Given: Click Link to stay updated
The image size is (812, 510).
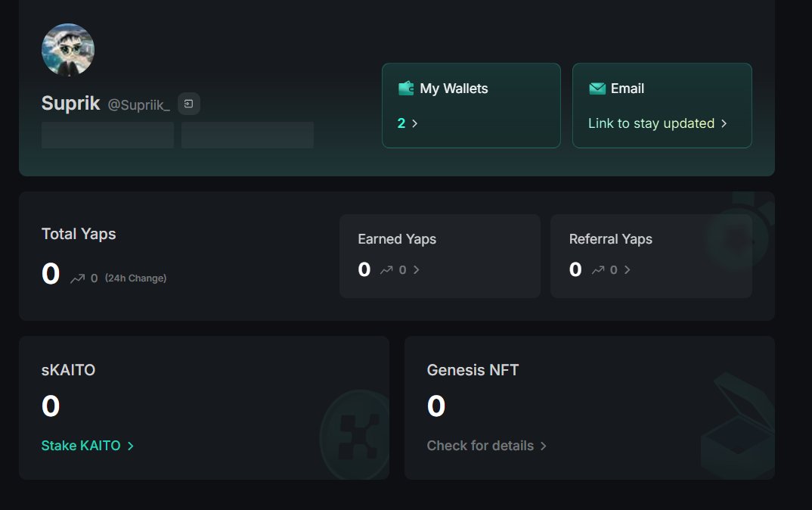Looking at the screenshot, I should (651, 123).
